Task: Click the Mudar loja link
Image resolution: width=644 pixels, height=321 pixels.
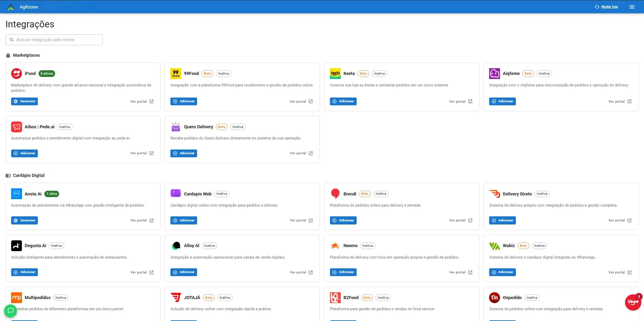Action: (x=609, y=7)
